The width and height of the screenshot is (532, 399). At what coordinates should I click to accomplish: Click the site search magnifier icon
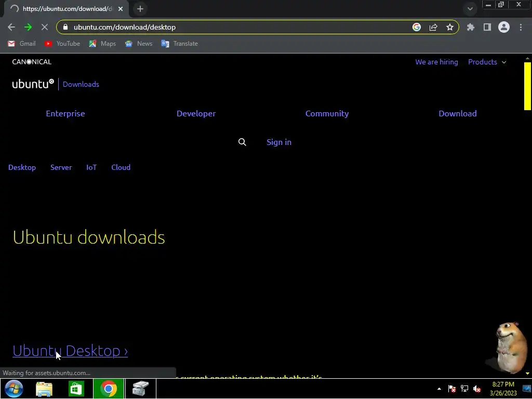click(242, 142)
